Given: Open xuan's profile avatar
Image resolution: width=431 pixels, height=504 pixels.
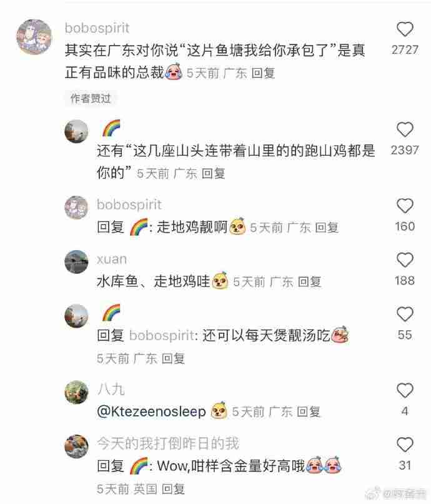Looking at the screenshot, I should tap(76, 261).
